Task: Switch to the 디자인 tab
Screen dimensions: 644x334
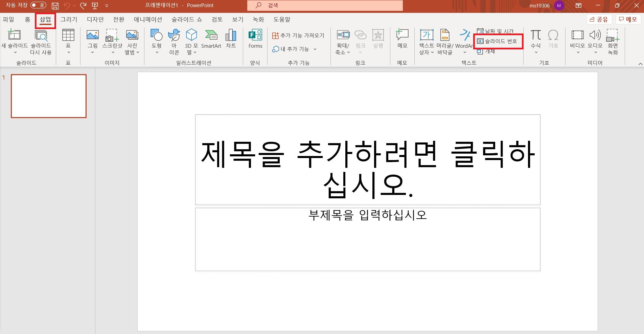Action: tap(95, 19)
